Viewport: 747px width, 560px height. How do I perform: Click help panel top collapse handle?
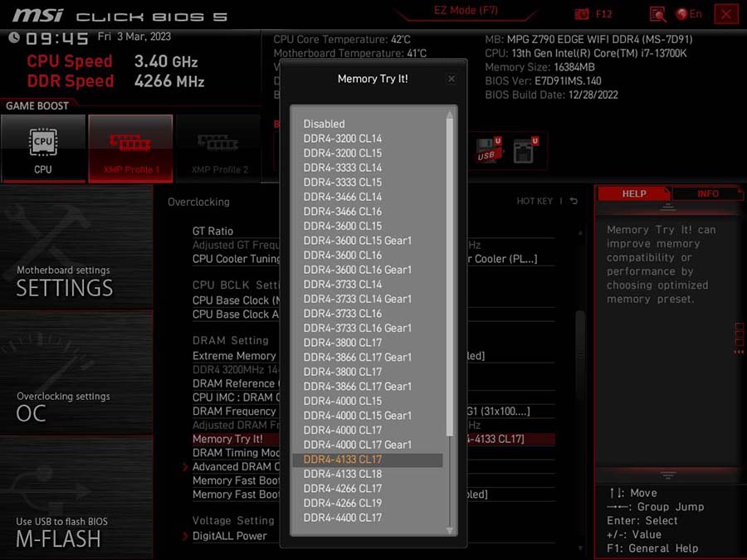click(668, 207)
